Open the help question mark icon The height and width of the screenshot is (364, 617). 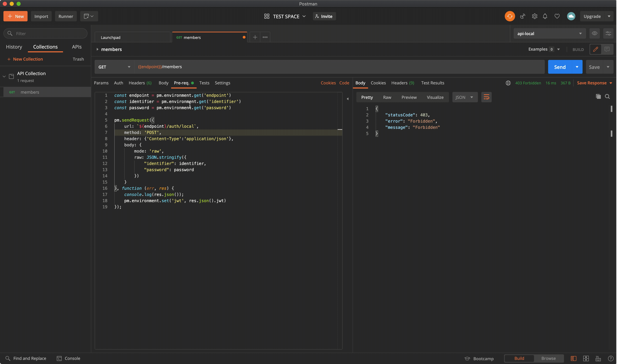[611, 358]
